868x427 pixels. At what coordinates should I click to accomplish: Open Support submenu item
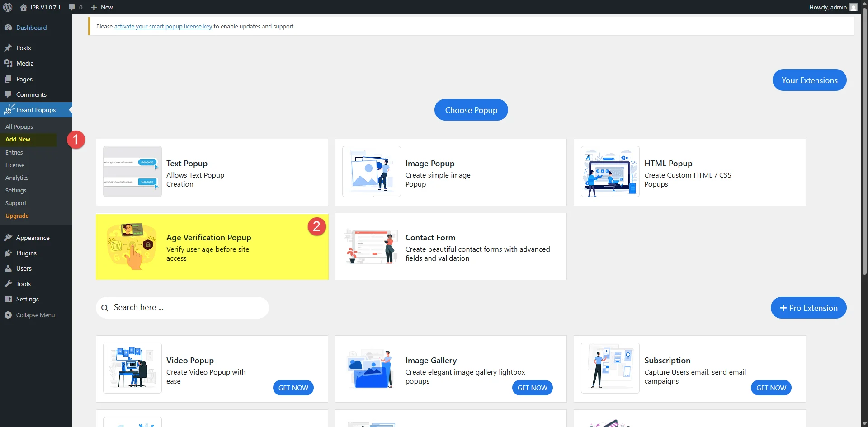(16, 203)
